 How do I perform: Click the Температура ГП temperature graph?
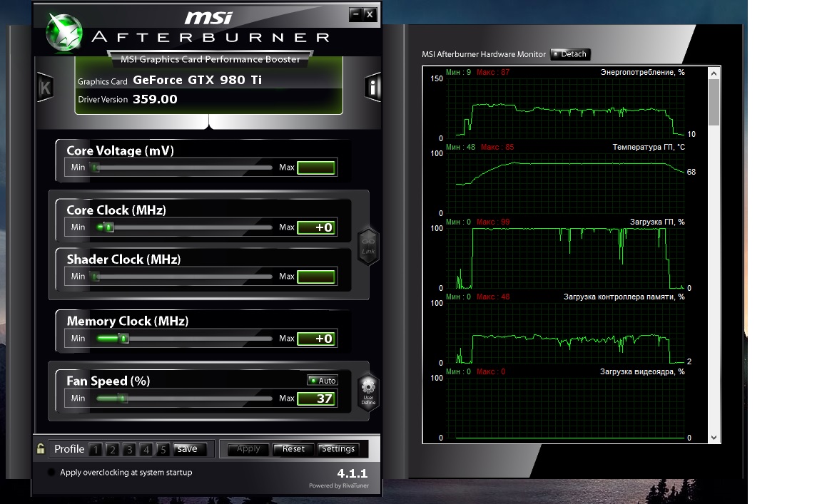[x=565, y=183]
